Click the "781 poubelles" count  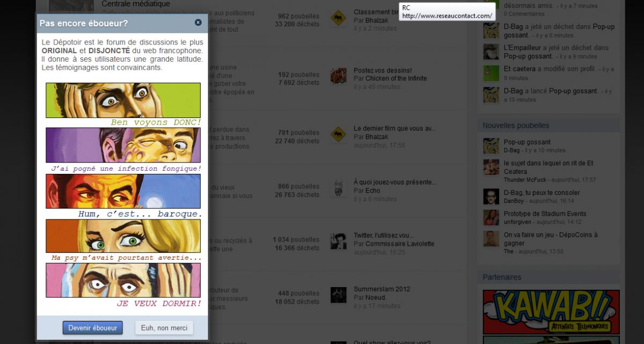pyautogui.click(x=298, y=133)
